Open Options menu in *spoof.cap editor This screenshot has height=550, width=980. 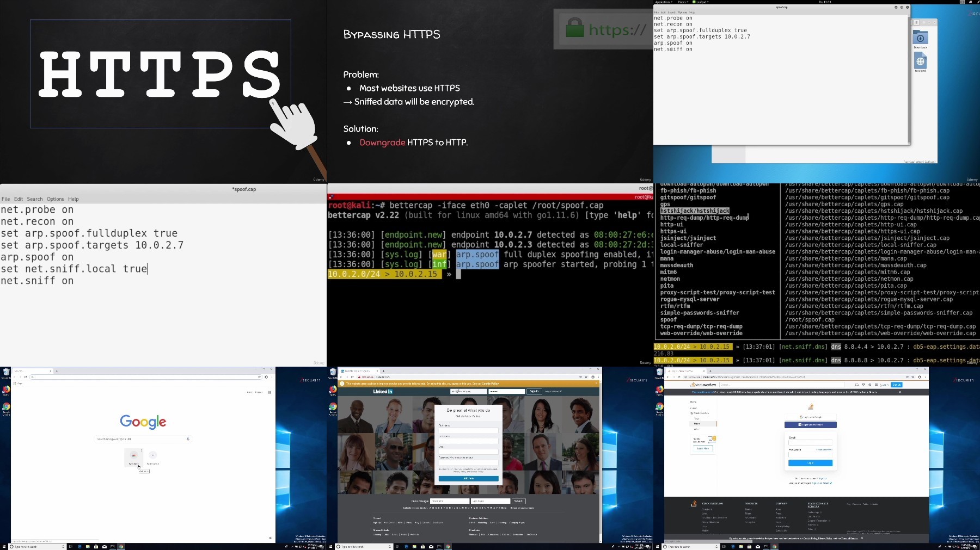pyautogui.click(x=55, y=199)
